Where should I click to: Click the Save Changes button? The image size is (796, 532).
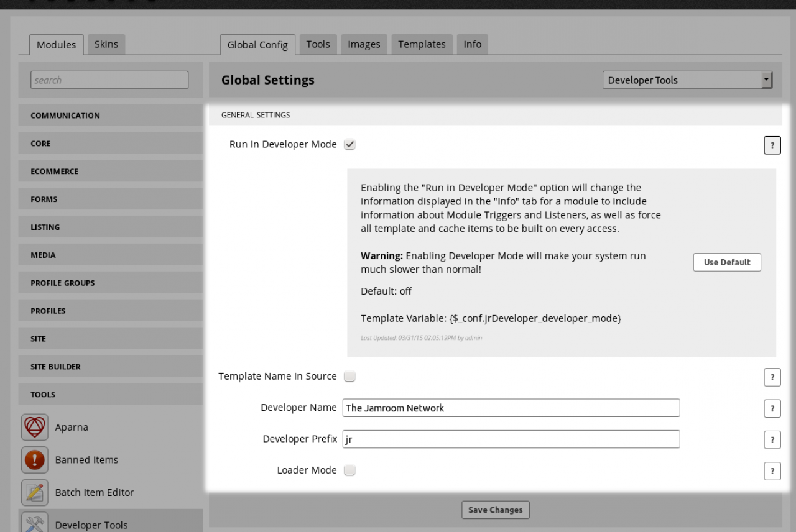tap(495, 510)
